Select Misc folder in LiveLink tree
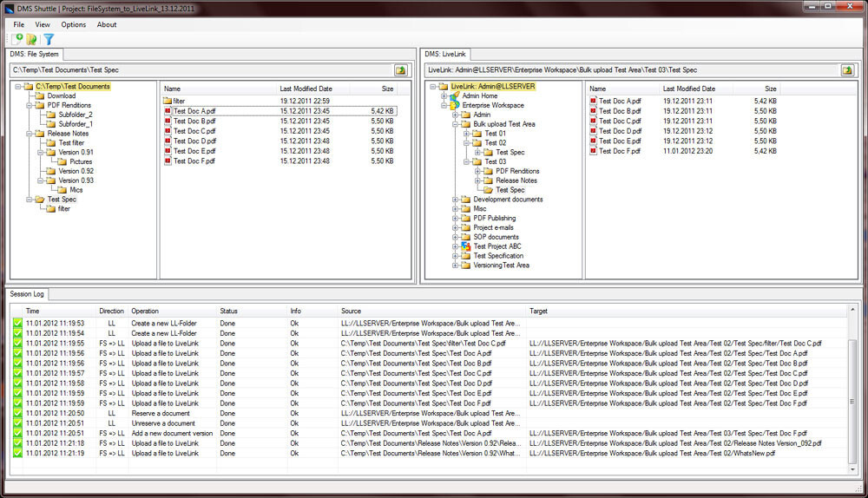The height and width of the screenshot is (498, 868). (480, 208)
